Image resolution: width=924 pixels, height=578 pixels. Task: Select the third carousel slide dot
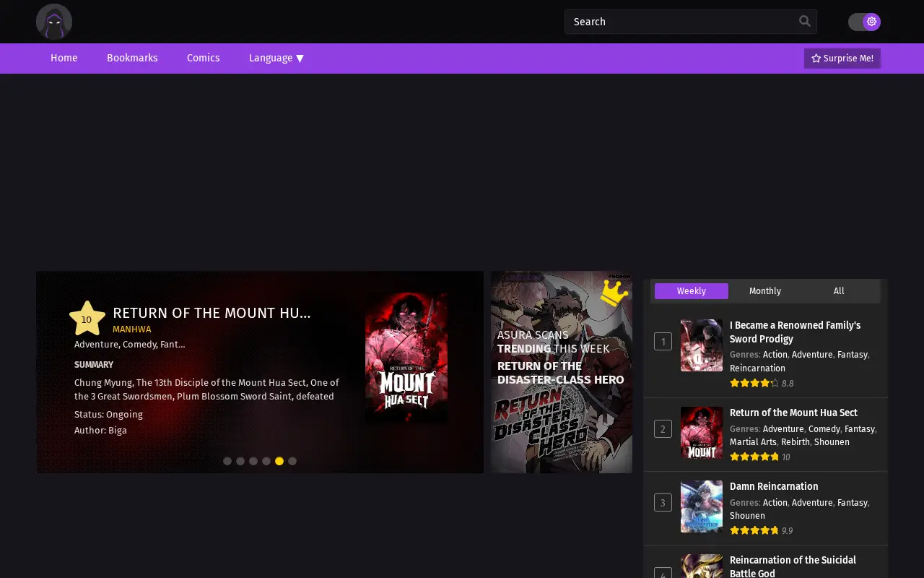click(253, 461)
